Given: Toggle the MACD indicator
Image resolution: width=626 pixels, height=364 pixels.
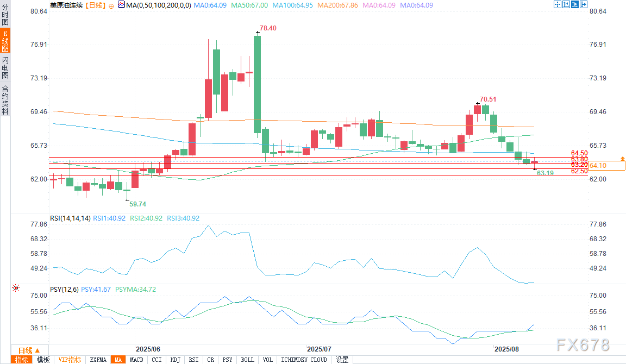Looking at the screenshot, I should tap(136, 360).
